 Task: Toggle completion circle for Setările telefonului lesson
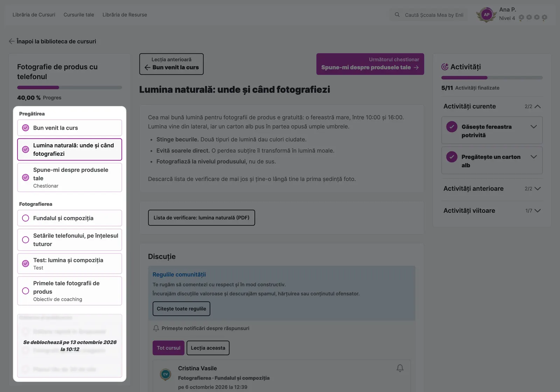tap(26, 240)
